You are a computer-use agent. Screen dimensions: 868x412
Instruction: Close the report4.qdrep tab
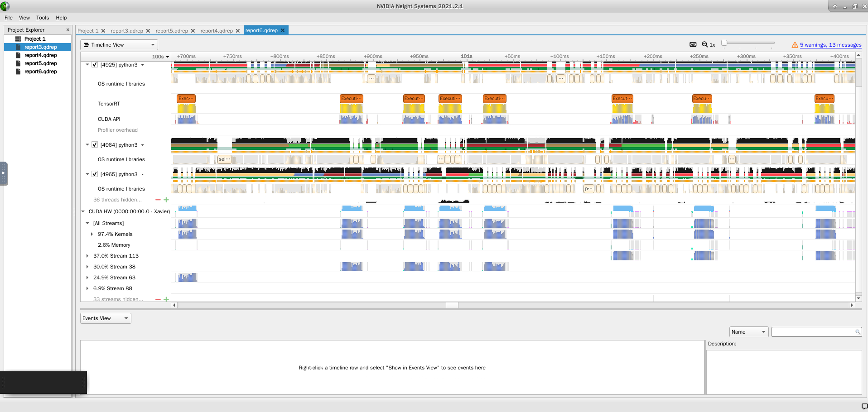click(x=237, y=31)
